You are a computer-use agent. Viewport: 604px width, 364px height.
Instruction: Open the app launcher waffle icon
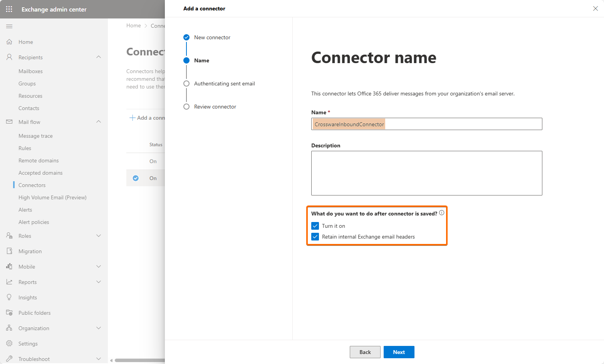click(9, 9)
